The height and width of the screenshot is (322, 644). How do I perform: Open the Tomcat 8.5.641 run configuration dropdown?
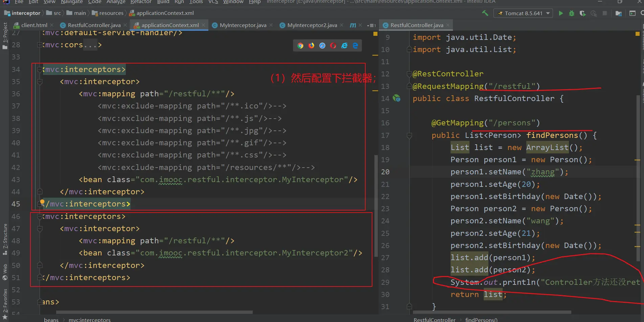click(x=524, y=13)
